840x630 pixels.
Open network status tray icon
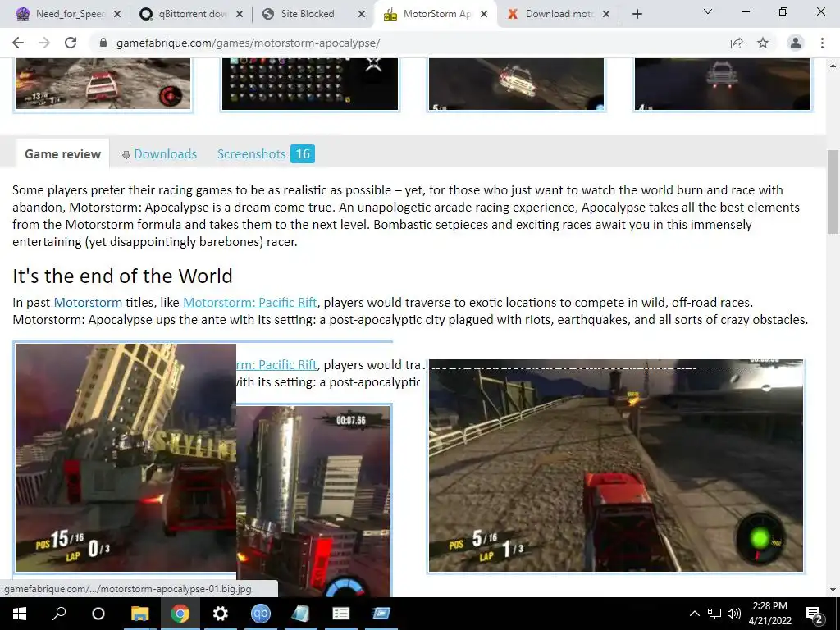click(x=714, y=614)
